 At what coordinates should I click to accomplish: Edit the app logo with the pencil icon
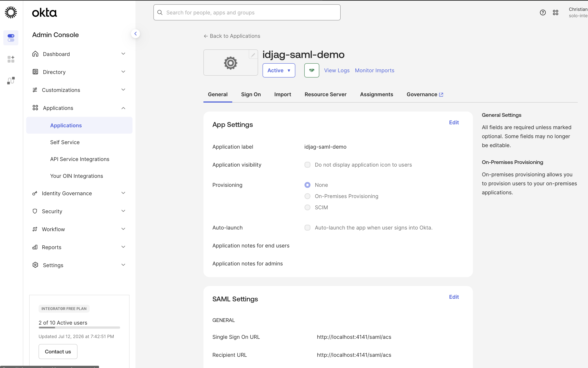pos(253,55)
